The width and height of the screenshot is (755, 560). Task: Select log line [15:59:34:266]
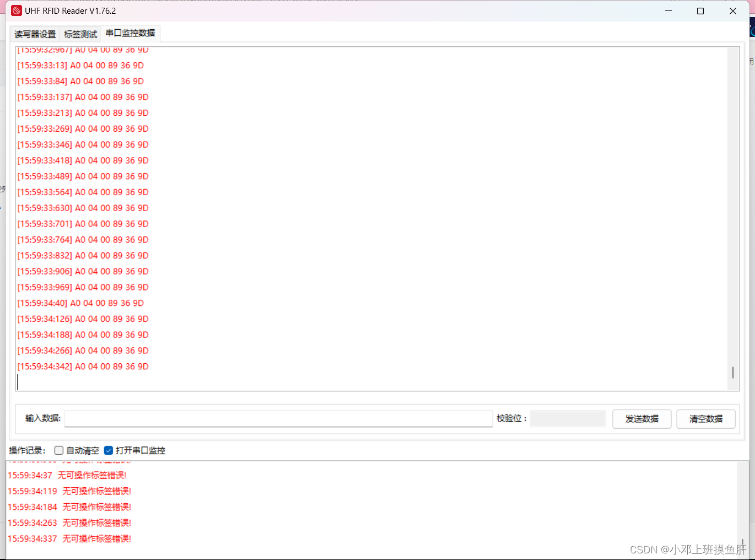[x=83, y=351]
